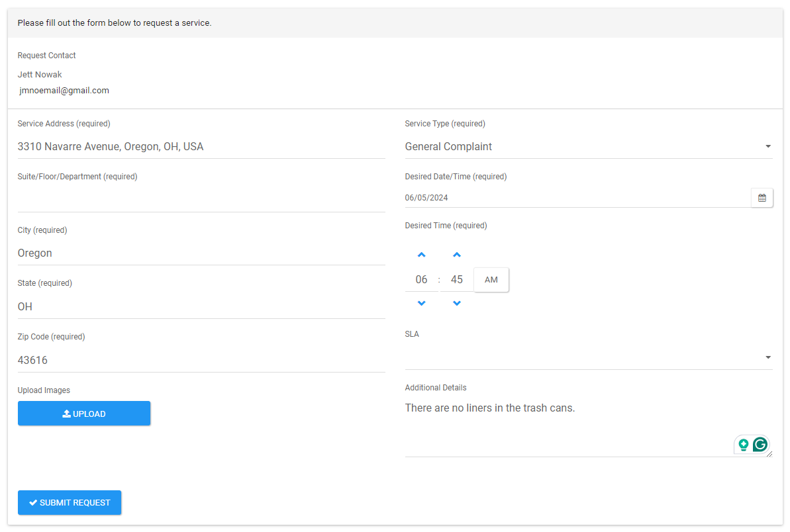Select the Zip Code field 43616
Image resolution: width=790 pixels, height=532 pixels.
tap(201, 361)
